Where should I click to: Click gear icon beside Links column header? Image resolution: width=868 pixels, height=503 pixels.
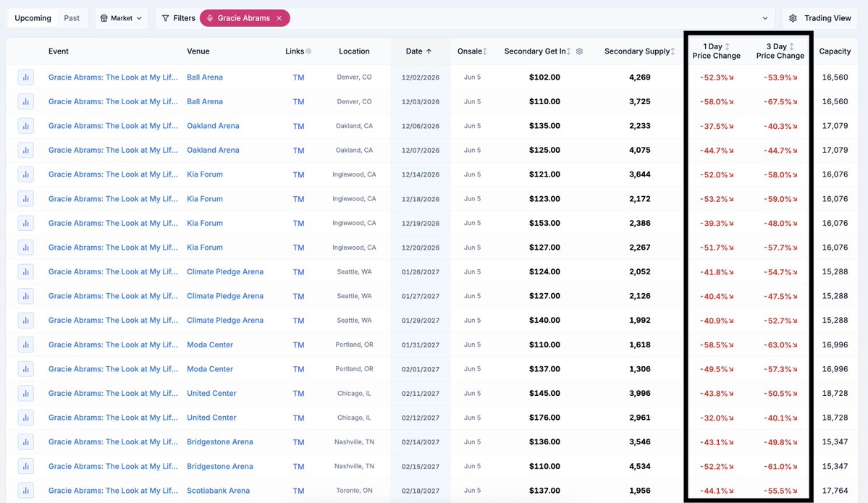(309, 51)
